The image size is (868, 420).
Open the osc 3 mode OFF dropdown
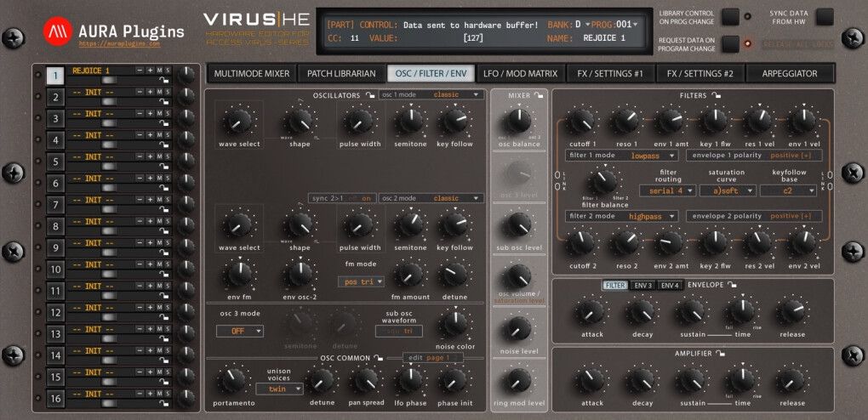240,332
